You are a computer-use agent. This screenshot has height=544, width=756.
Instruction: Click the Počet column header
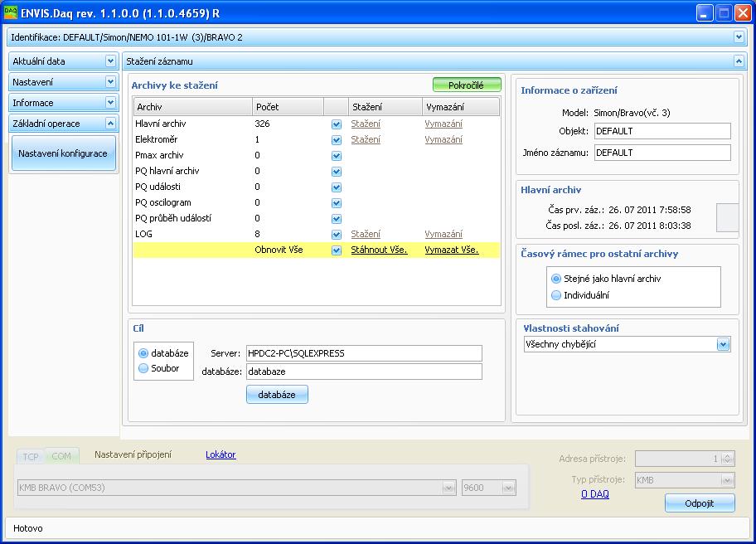tap(288, 107)
